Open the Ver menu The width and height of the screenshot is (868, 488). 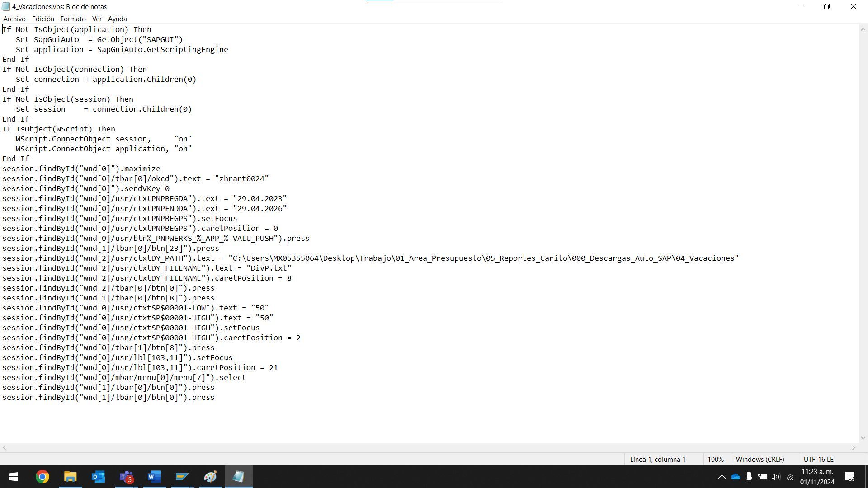[97, 19]
